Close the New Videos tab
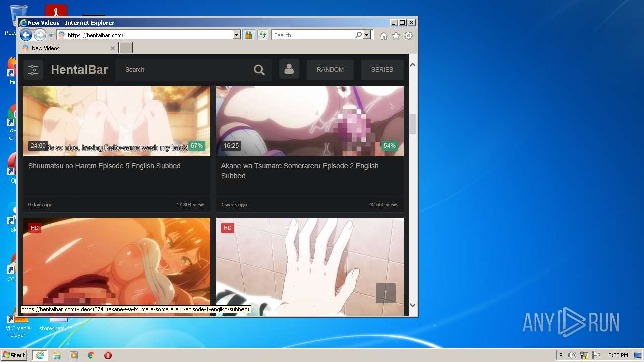This screenshot has height=362, width=644. 112,48
